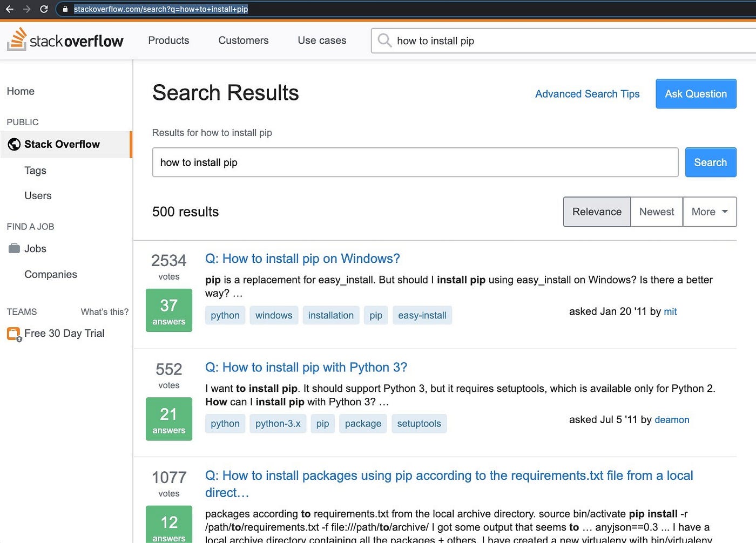Click the installation tag

(x=331, y=315)
